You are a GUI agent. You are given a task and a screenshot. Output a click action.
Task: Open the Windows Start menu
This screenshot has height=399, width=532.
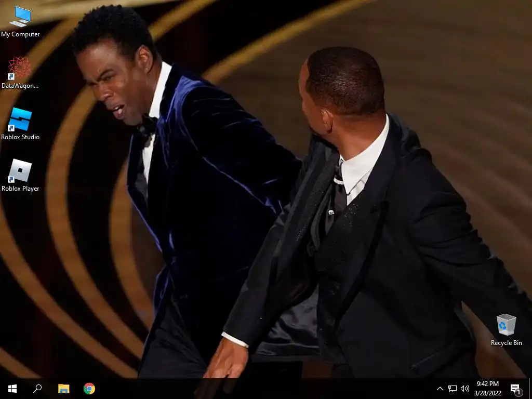12,389
